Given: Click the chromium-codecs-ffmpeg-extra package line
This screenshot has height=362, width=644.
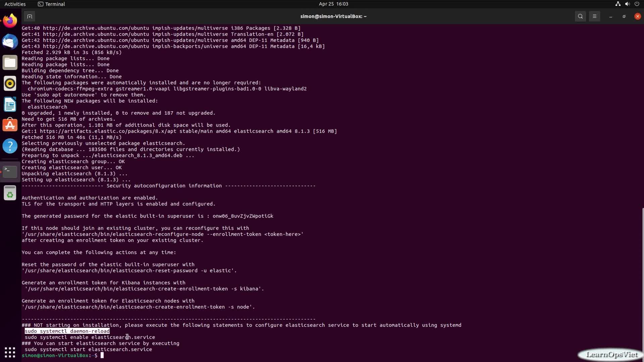Looking at the screenshot, I should pos(167,89).
